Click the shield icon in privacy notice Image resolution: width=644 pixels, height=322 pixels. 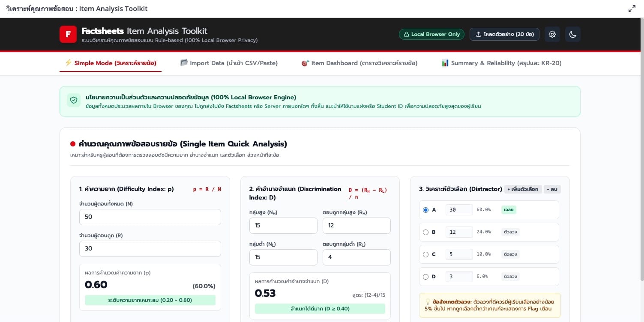(x=74, y=100)
